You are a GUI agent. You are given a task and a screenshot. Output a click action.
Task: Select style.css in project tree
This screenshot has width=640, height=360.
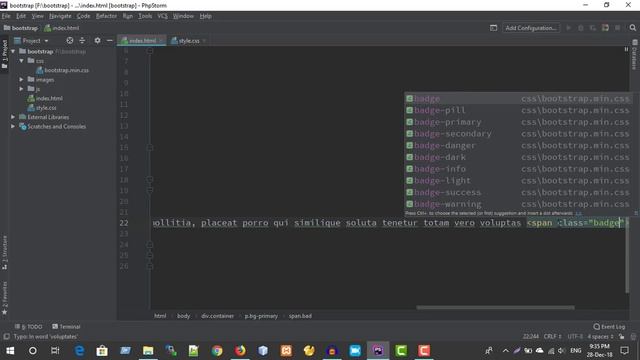[42, 108]
